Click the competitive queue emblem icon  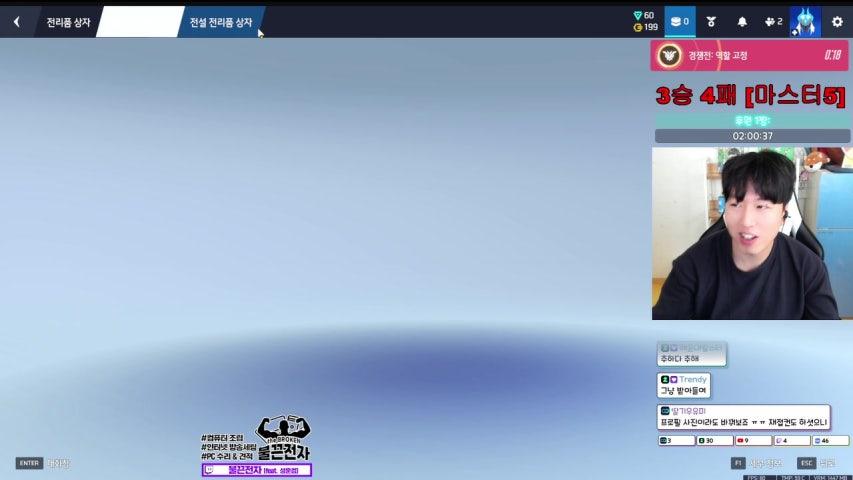669,56
